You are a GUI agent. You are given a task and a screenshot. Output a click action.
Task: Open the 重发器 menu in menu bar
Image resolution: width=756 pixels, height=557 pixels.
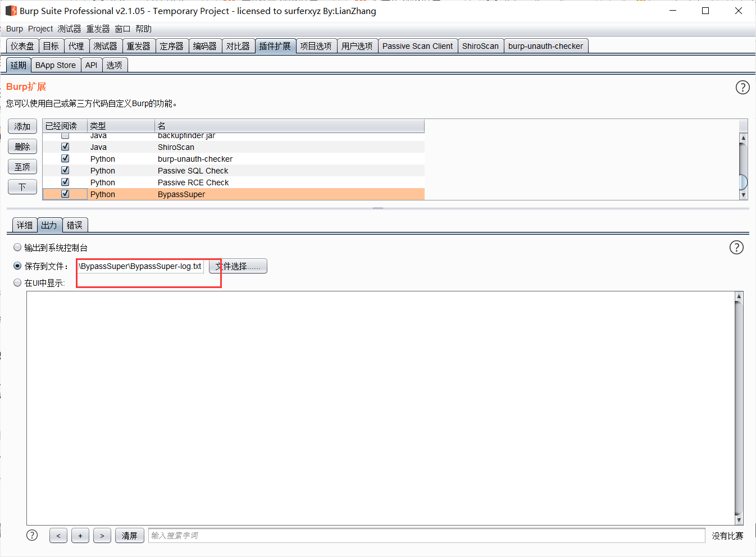tap(98, 29)
